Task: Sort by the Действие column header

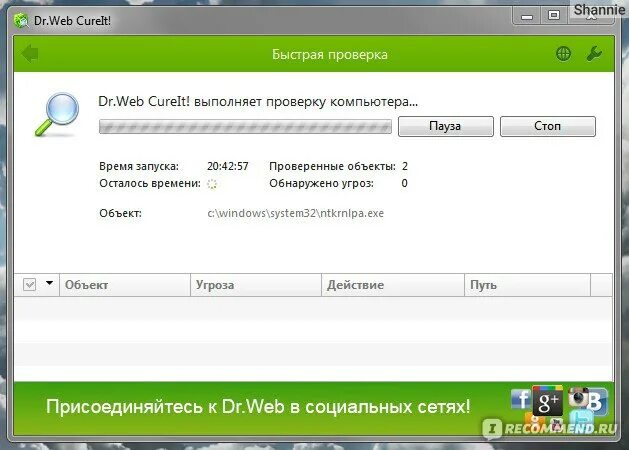Action: 393,285
